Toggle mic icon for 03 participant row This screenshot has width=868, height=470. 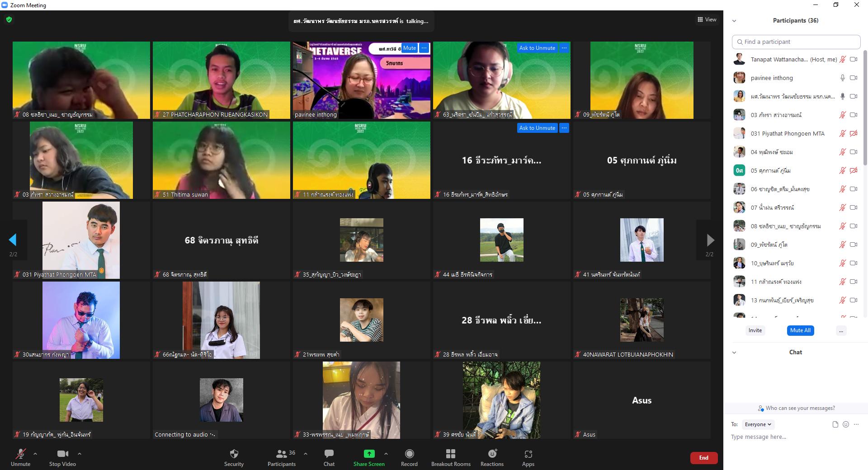click(x=843, y=115)
